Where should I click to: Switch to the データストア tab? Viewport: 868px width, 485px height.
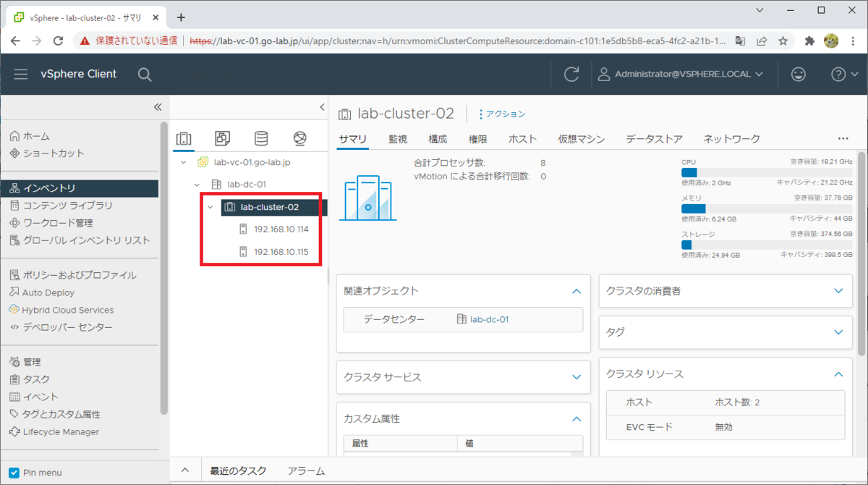(655, 139)
